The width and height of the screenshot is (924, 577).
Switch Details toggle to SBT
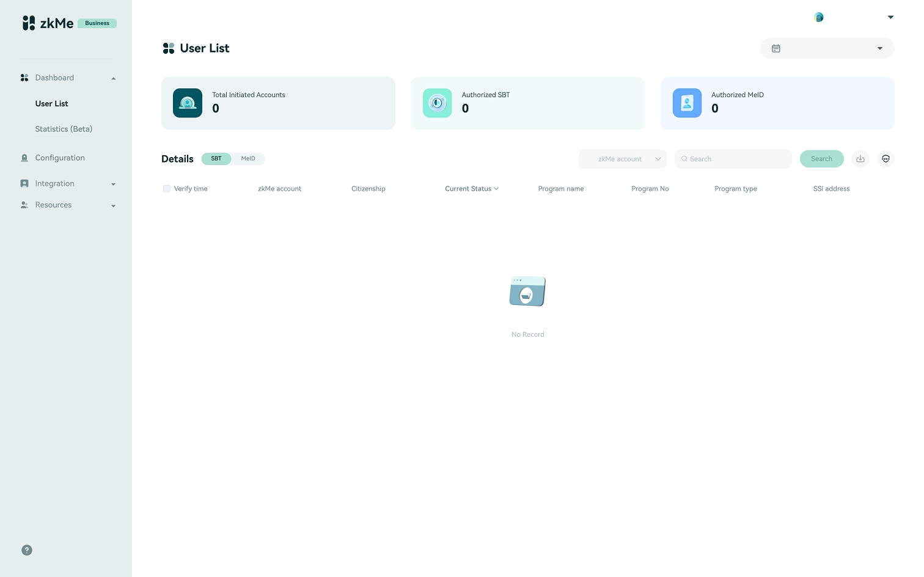[216, 159]
